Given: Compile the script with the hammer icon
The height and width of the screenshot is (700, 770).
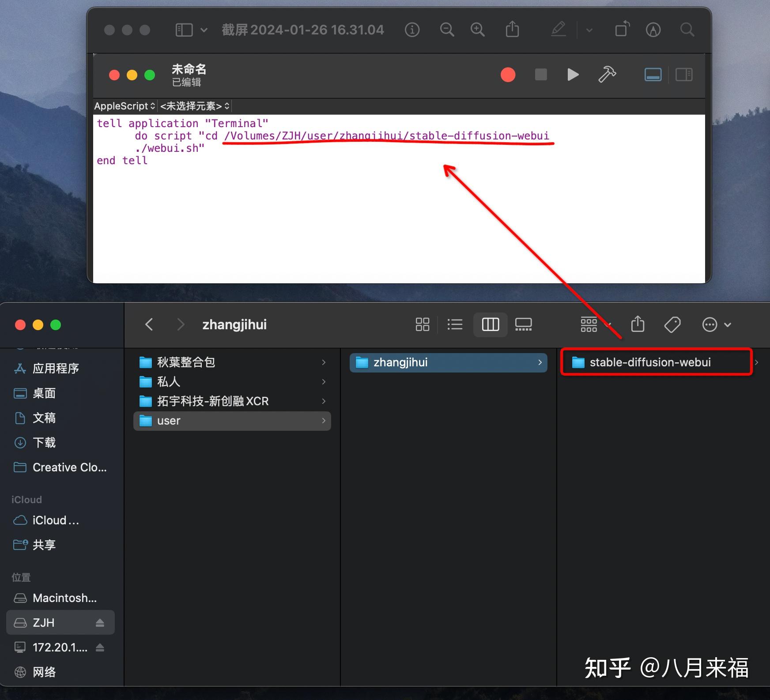Looking at the screenshot, I should pos(607,74).
